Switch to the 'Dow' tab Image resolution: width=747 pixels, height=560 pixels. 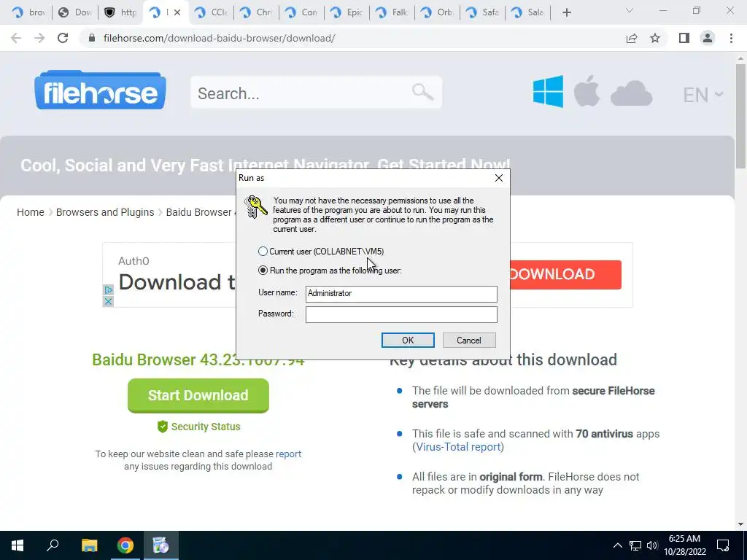click(x=75, y=13)
